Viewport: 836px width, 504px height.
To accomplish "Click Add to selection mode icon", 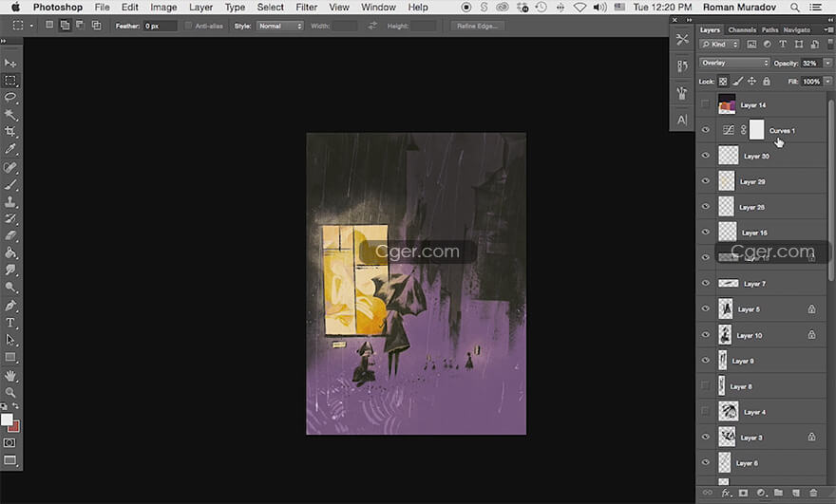I will (65, 25).
